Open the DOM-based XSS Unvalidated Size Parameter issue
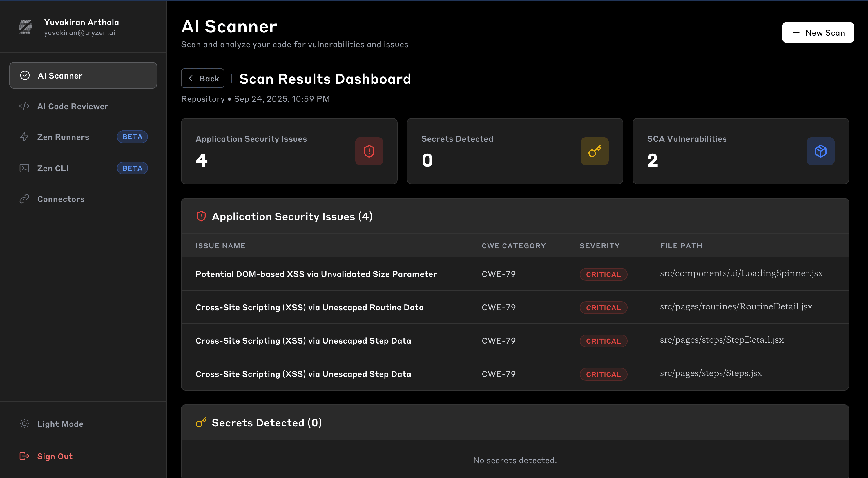 tap(316, 274)
